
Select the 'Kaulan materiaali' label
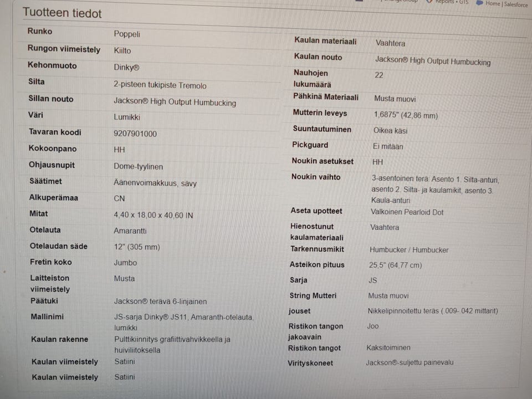pos(325,41)
